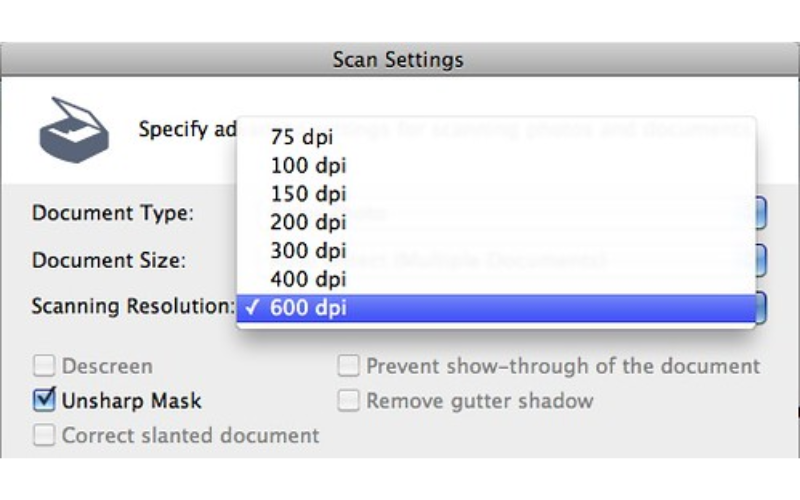The width and height of the screenshot is (800, 500).
Task: Open the Document Type dropdown arrow
Action: coord(760,213)
